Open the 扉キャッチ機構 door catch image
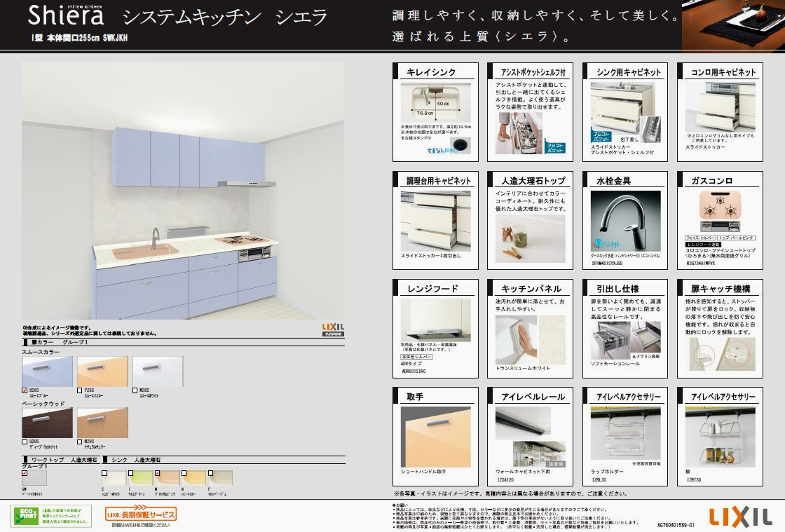Screen dimensions: 785x532 pyautogui.click(x=720, y=354)
